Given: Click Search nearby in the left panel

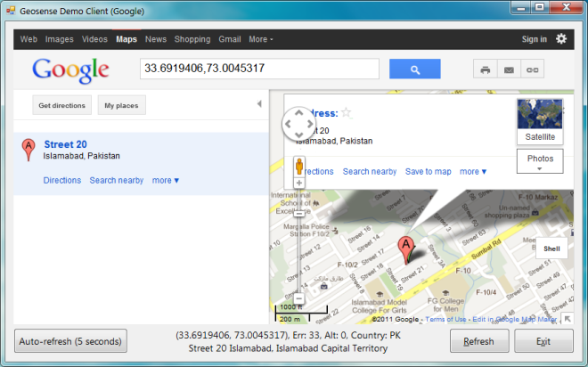Looking at the screenshot, I should click(117, 180).
